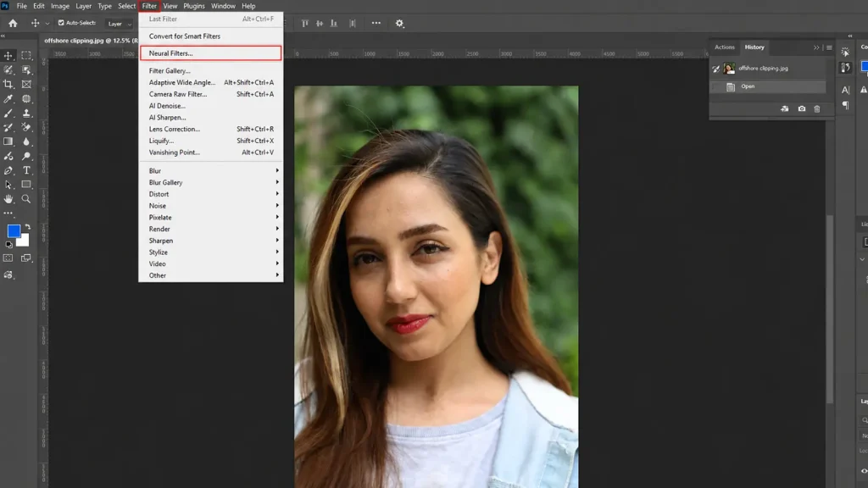Select the Type tool
The width and height of the screenshot is (868, 488).
(x=26, y=170)
